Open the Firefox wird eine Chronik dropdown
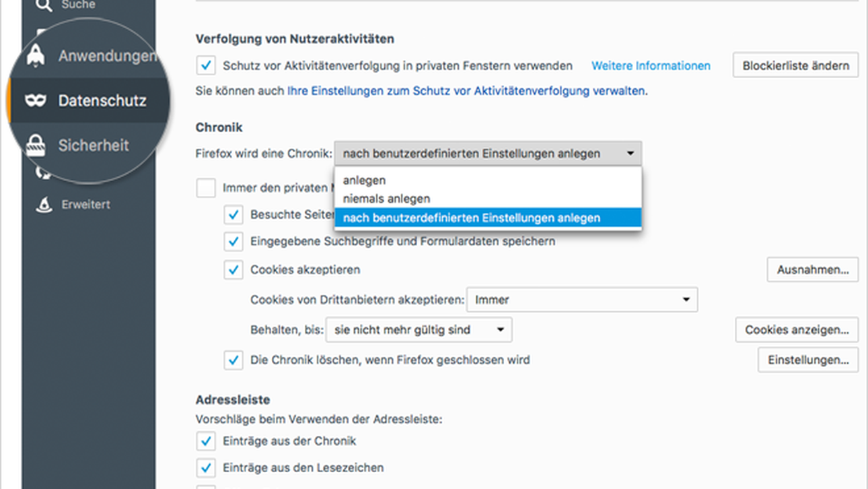Viewport: 868px width, 489px height. tap(488, 154)
